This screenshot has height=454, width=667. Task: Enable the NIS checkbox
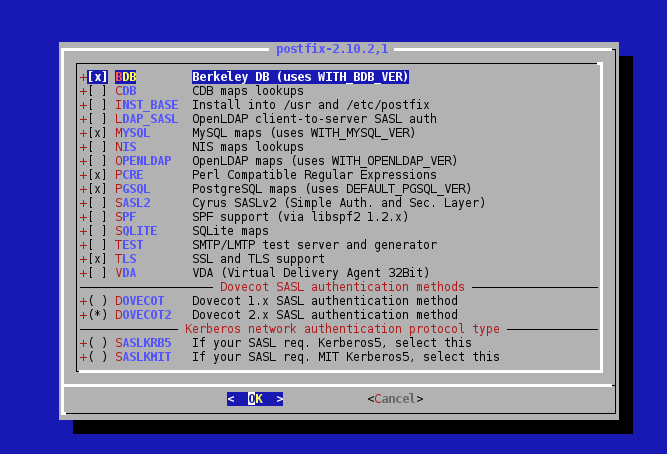tap(97, 147)
